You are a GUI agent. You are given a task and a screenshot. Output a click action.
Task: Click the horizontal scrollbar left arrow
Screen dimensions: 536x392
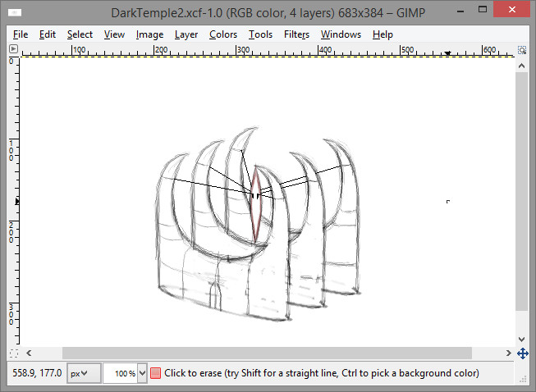coord(29,353)
